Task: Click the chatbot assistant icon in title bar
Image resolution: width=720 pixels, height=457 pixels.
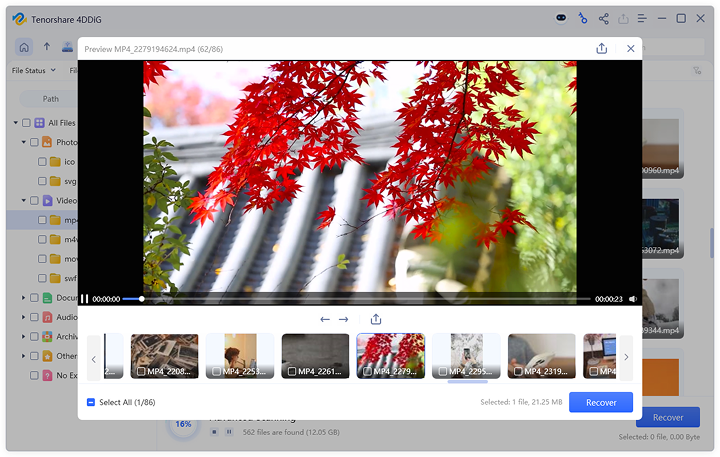Action: 562,18
